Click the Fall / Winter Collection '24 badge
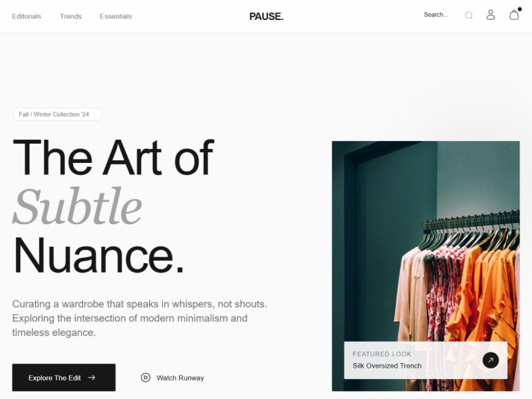 (57, 114)
